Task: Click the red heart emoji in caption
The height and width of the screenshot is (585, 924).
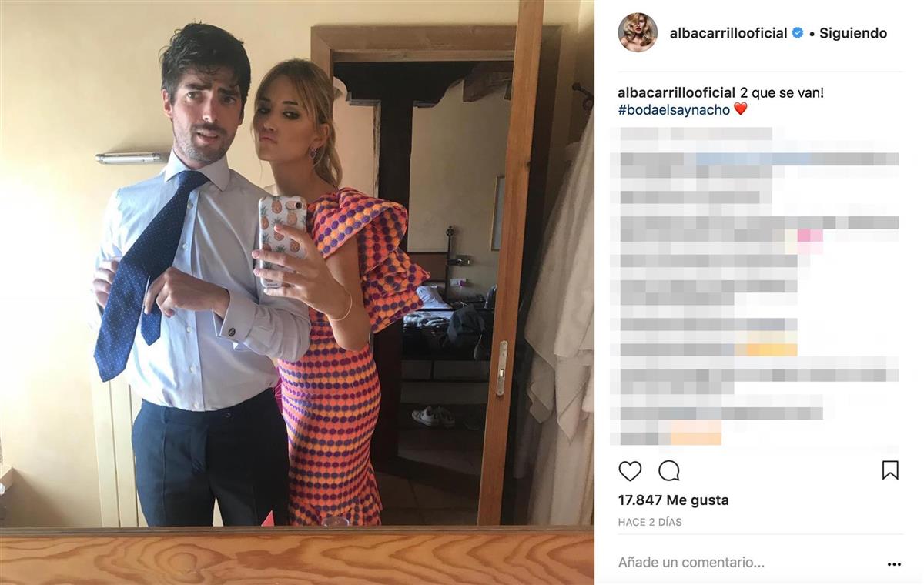Action: click(x=740, y=109)
